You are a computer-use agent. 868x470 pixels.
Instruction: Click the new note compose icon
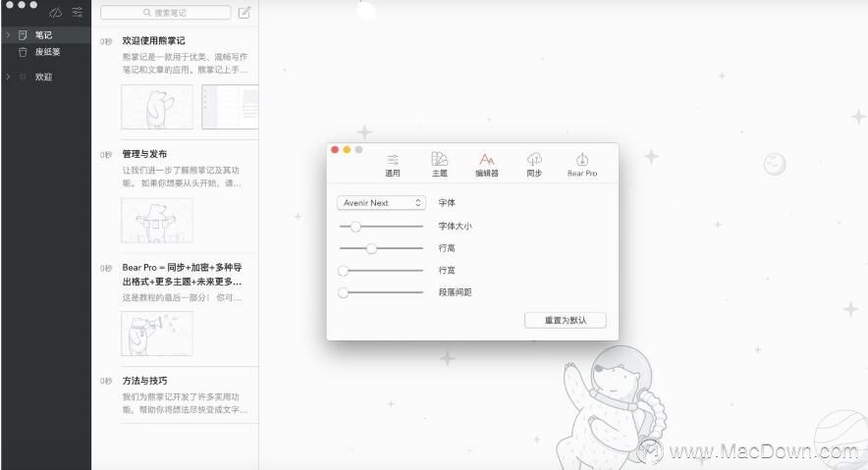pos(244,12)
